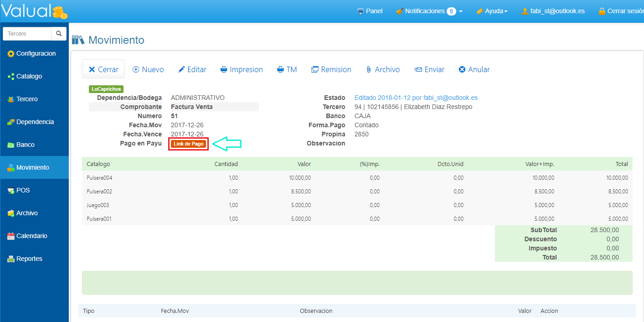The width and height of the screenshot is (644, 322).
Task: Select Tercero in the sidebar menu
Action: coord(27,99)
